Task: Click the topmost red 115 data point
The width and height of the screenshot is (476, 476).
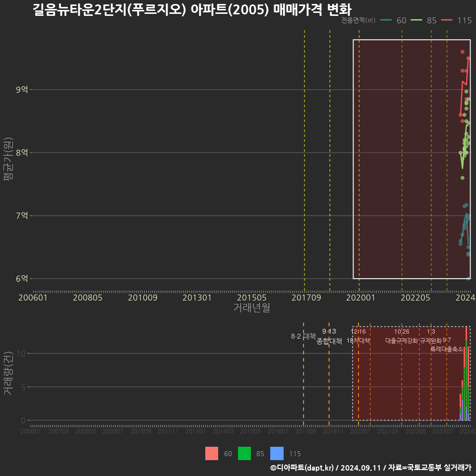Action: coord(462,52)
